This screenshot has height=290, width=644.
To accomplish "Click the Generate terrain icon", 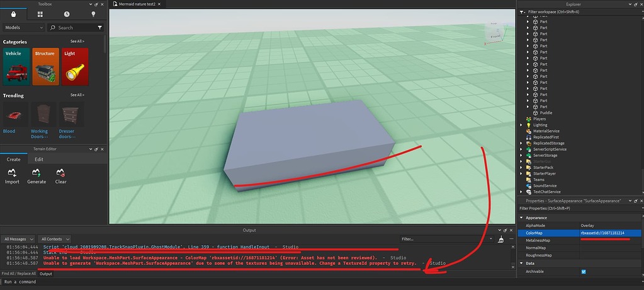I will (36, 172).
